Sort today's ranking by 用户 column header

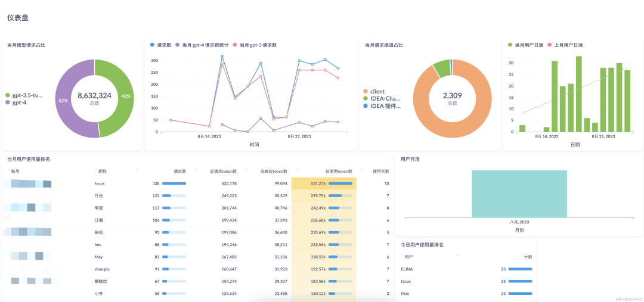[408, 257]
